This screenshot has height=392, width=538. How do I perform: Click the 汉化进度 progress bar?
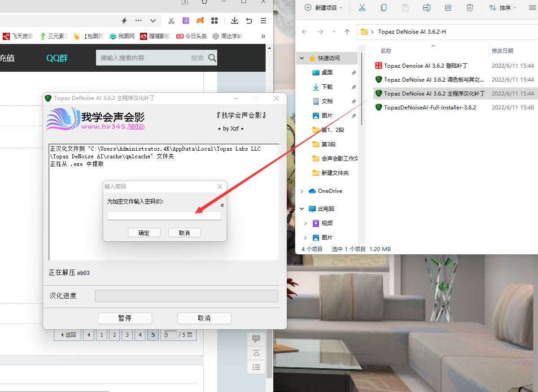(x=187, y=296)
